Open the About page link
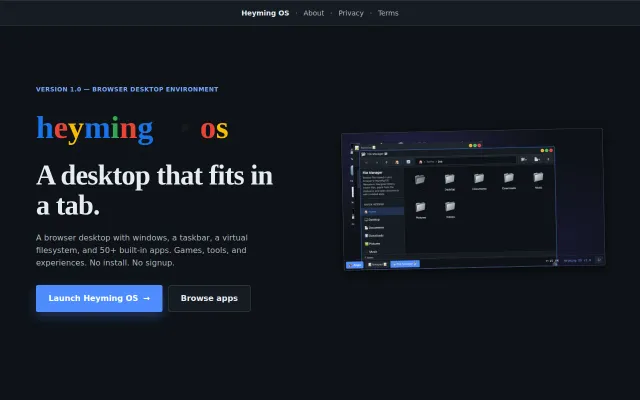The height and width of the screenshot is (400, 640). [313, 13]
